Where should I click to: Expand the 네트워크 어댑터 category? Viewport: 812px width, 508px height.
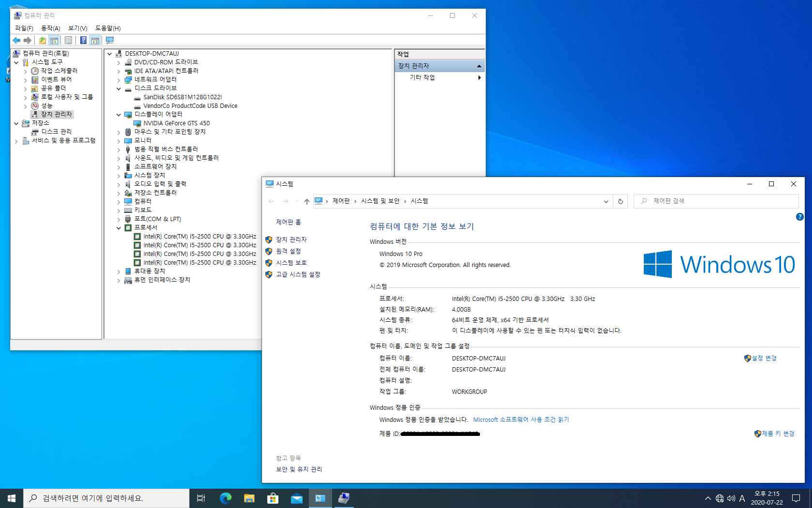(118, 80)
